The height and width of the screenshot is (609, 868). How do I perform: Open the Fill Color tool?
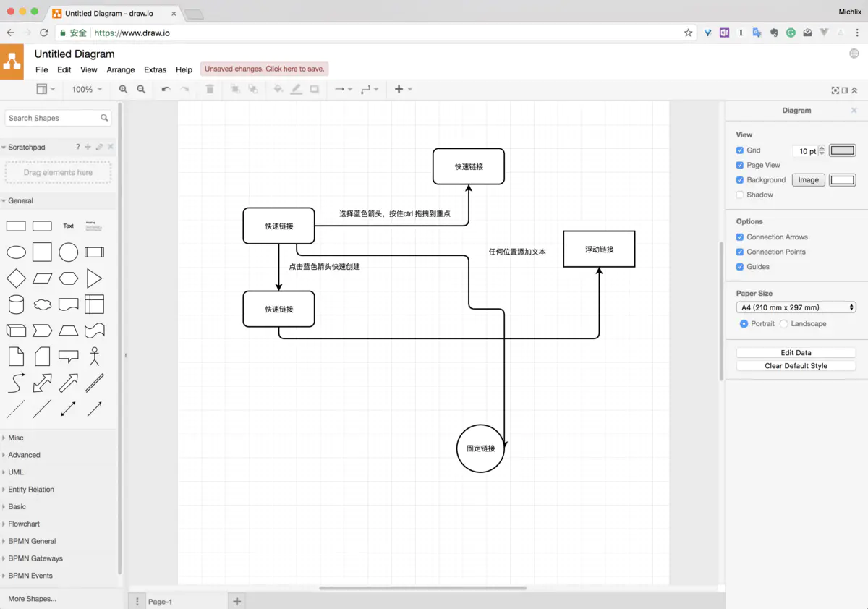(278, 89)
